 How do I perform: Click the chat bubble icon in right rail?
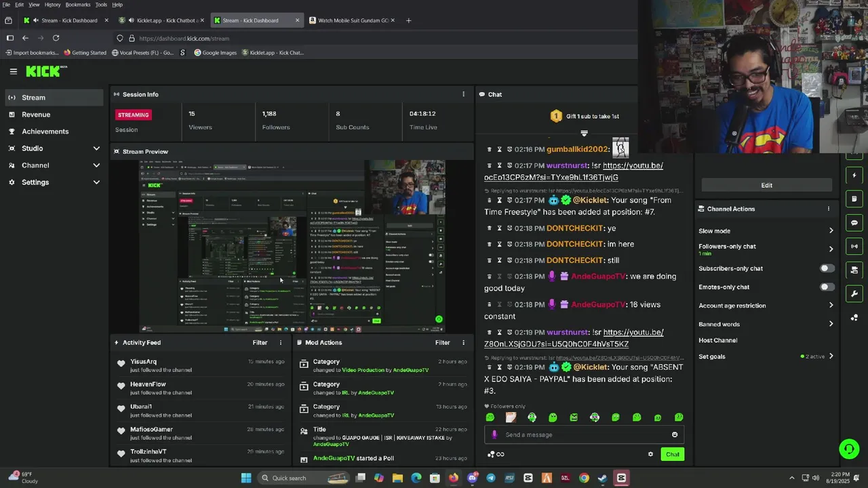[x=854, y=223]
